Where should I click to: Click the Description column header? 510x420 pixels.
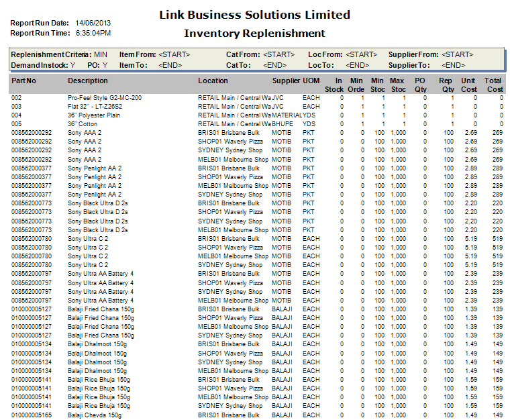87,81
